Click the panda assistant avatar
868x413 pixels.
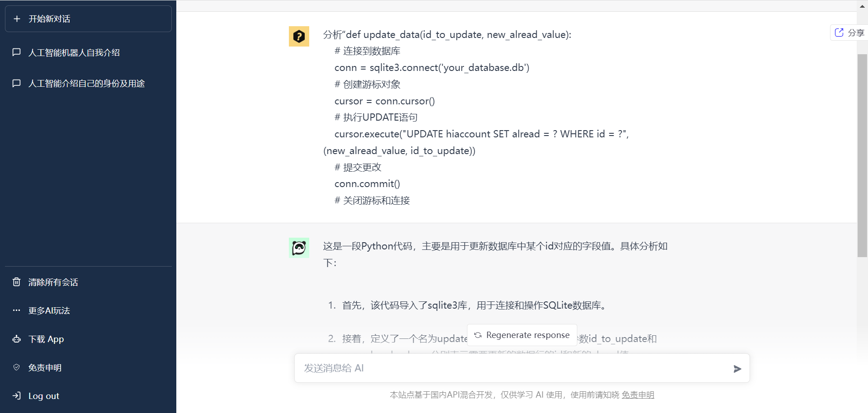pos(299,248)
